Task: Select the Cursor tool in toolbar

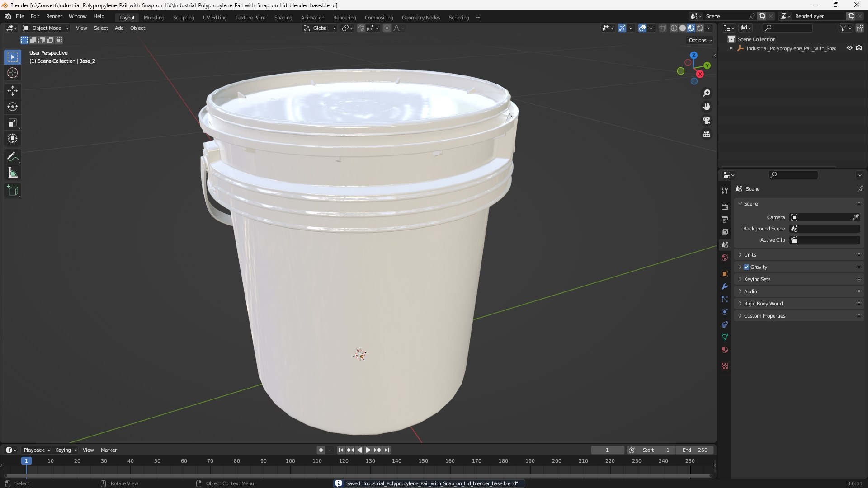Action: tap(13, 73)
